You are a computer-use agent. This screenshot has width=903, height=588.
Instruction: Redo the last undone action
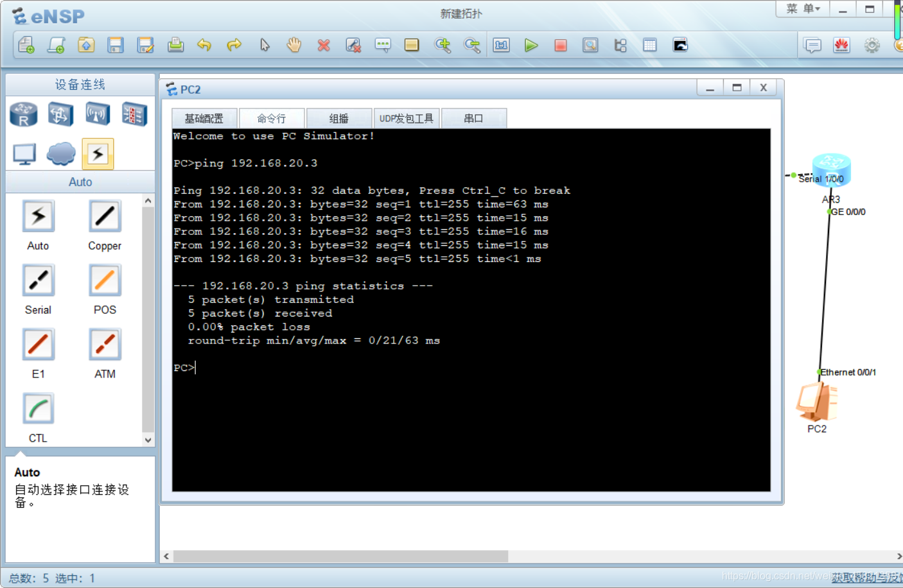[x=234, y=45]
